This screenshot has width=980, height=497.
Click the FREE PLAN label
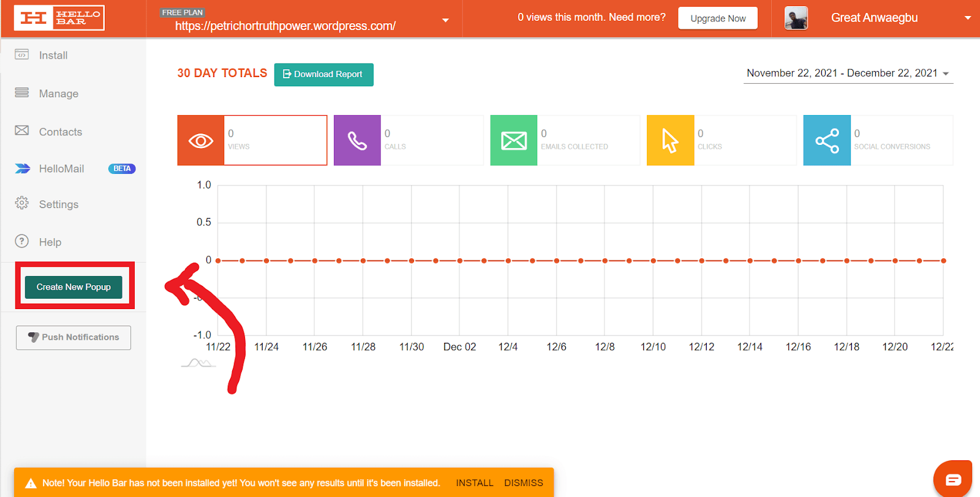[183, 12]
